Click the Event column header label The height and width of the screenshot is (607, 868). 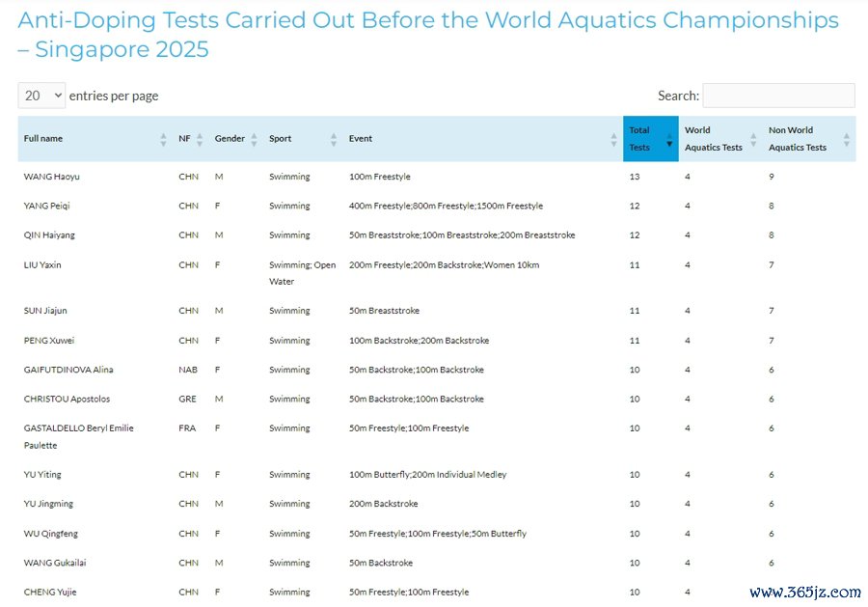pyautogui.click(x=361, y=138)
